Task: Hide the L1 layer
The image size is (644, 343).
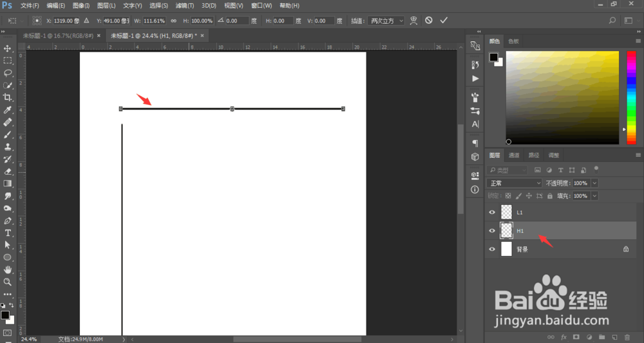Action: pyautogui.click(x=492, y=212)
